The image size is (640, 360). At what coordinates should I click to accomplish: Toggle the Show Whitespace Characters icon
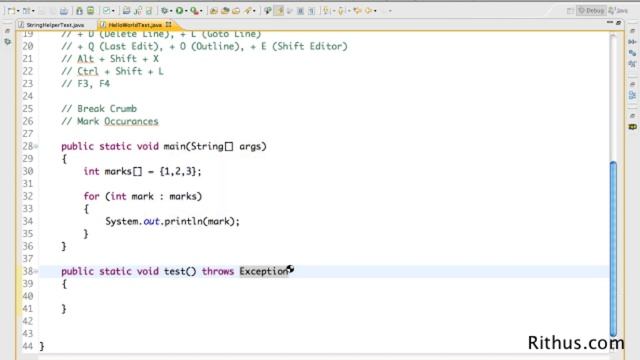(311, 11)
